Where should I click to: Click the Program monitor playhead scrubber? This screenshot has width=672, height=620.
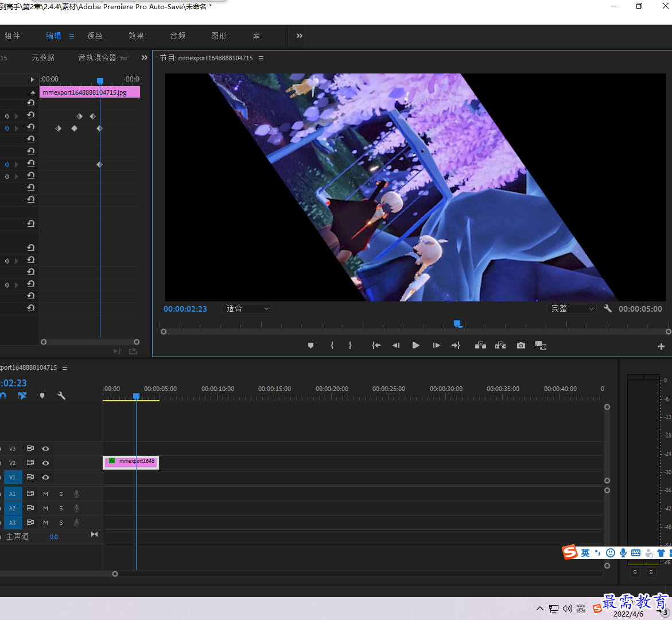[x=458, y=324]
